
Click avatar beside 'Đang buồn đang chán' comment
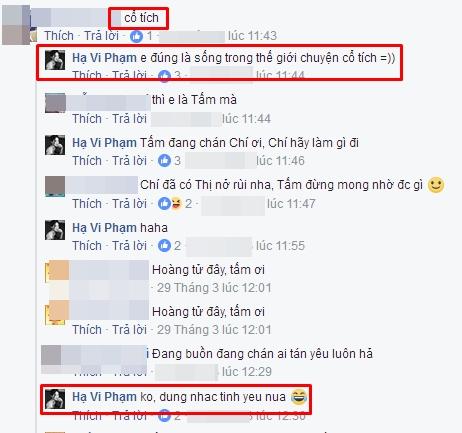point(51,355)
